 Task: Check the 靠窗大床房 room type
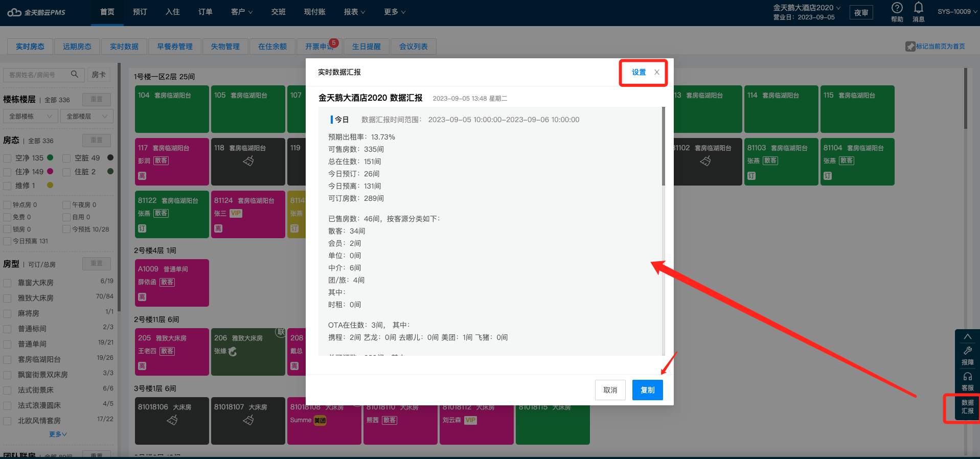tap(7, 283)
